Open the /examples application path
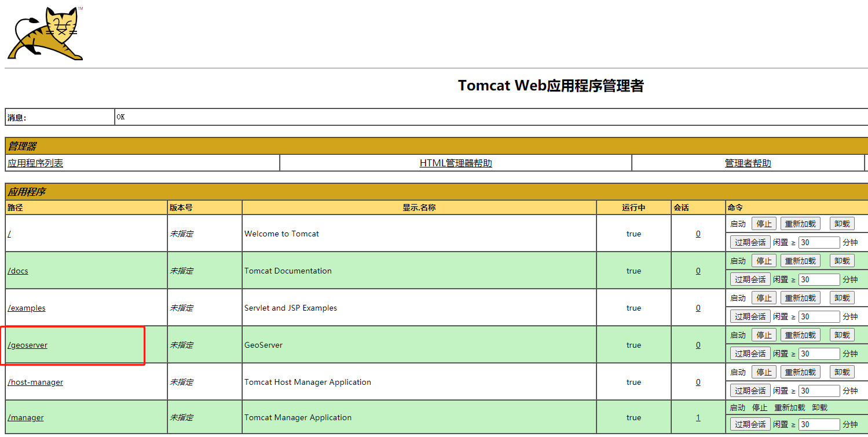Image resolution: width=868 pixels, height=437 pixels. 26,308
